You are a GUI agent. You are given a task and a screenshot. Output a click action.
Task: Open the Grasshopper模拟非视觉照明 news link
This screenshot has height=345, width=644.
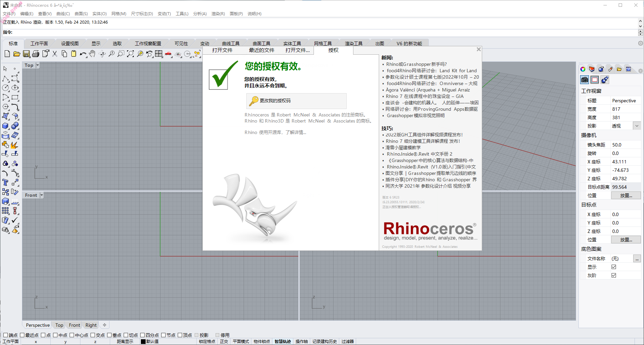(416, 115)
